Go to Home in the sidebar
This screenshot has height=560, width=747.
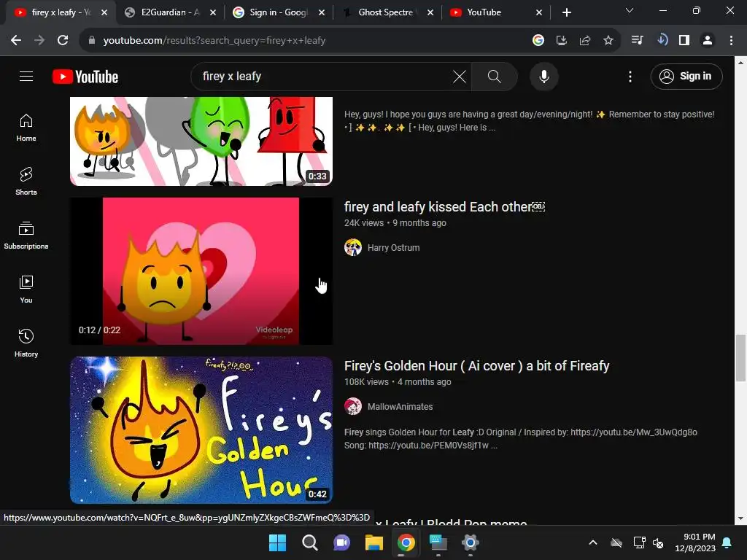pos(26,128)
